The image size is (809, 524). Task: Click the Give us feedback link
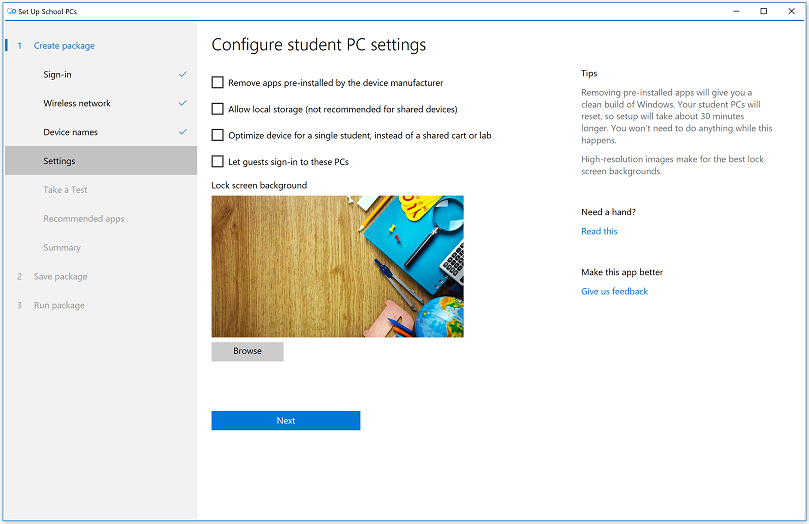point(614,292)
